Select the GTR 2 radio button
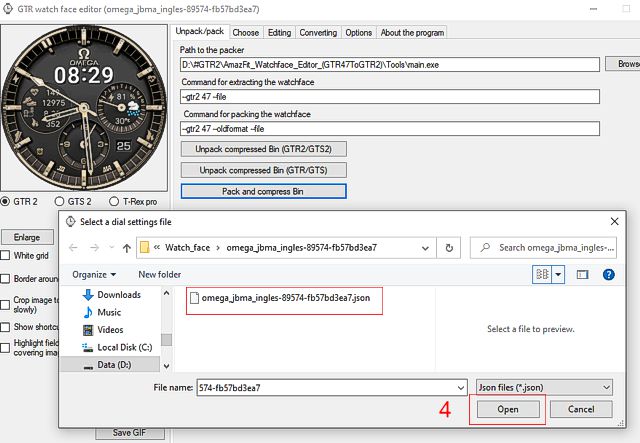Image resolution: width=640 pixels, height=443 pixels. pyautogui.click(x=5, y=201)
